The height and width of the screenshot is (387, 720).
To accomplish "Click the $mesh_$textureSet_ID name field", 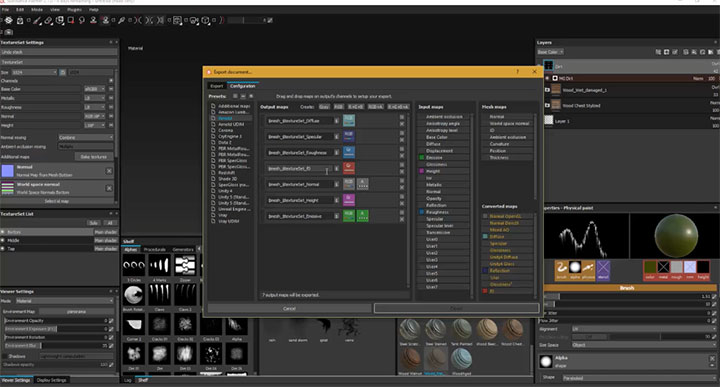I will pyautogui.click(x=299, y=168).
